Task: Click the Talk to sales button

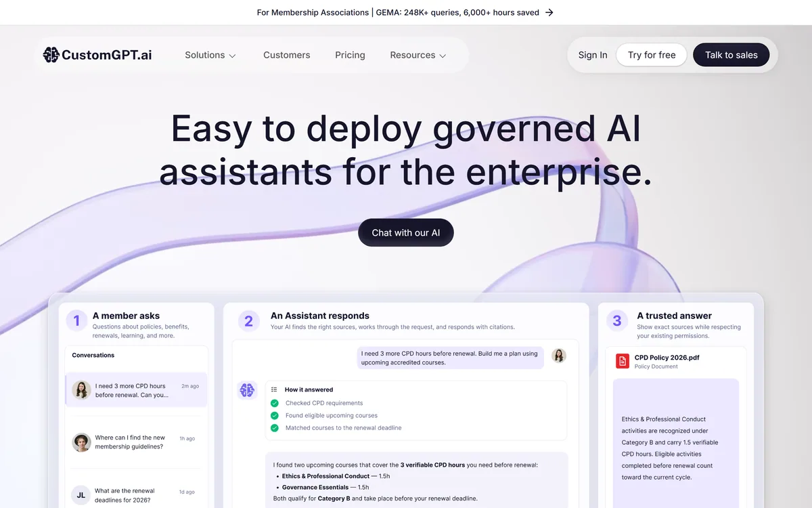Action: tap(731, 55)
